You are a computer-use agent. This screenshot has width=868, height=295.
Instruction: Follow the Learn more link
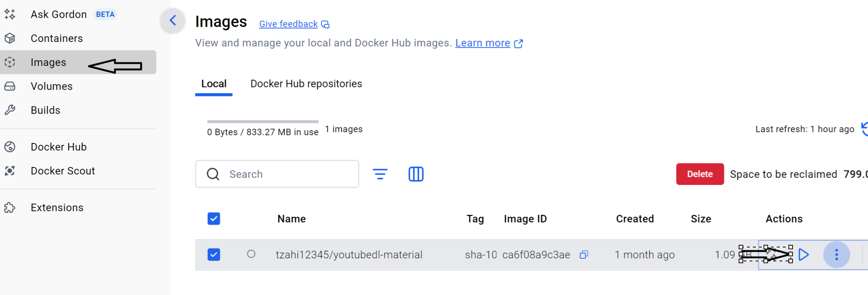click(482, 43)
